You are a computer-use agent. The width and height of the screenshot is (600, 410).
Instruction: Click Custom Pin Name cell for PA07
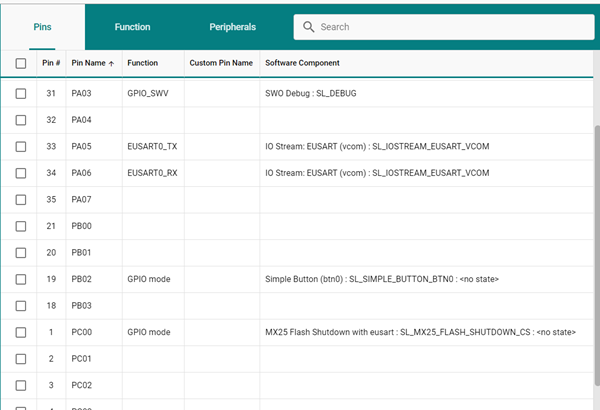coord(221,199)
